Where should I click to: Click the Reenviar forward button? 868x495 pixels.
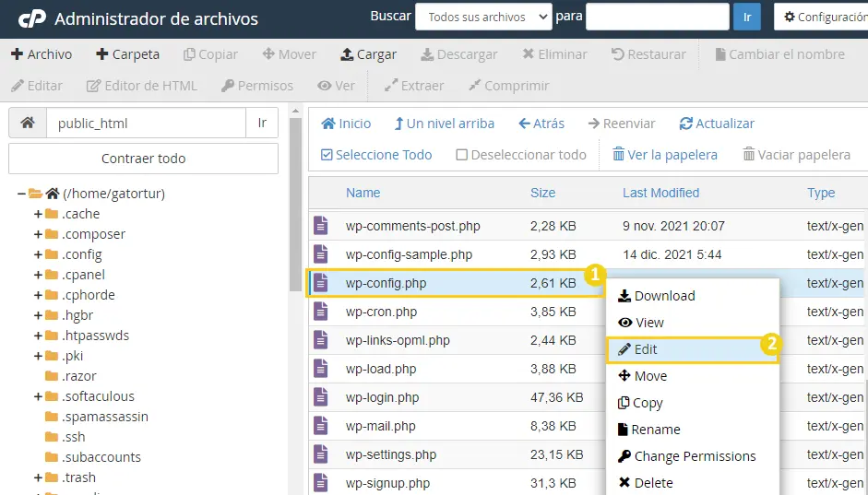621,124
